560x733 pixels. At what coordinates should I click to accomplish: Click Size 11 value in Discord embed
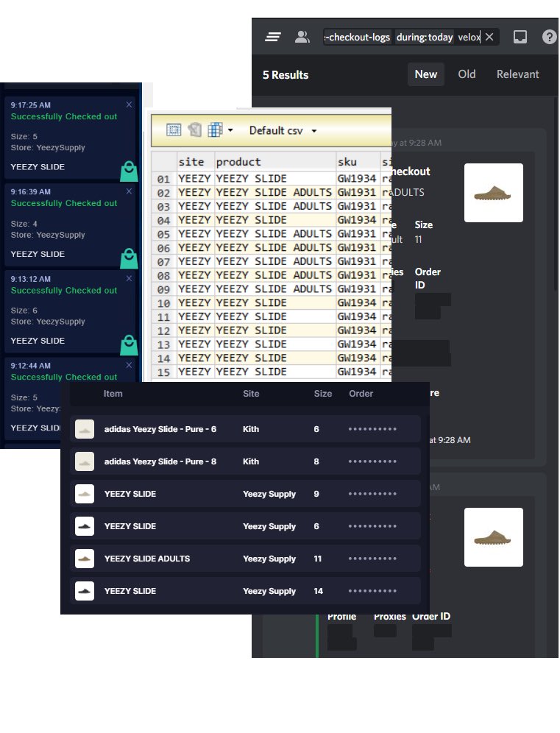point(419,239)
